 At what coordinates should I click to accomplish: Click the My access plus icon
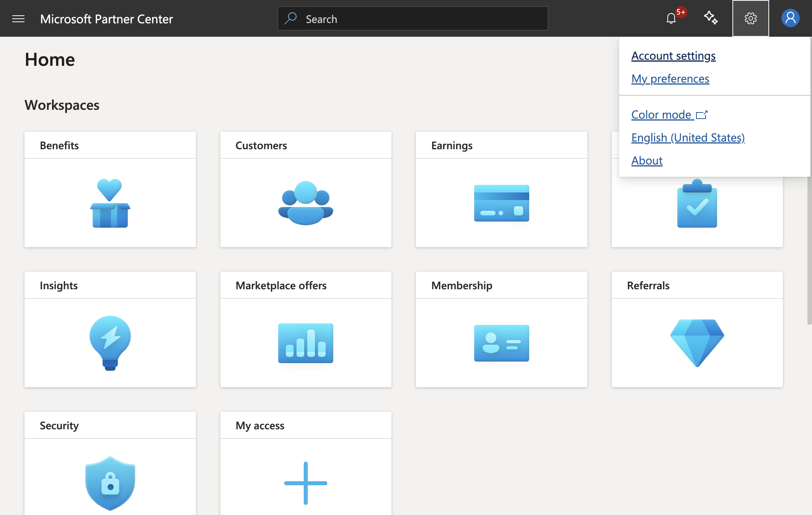(306, 483)
